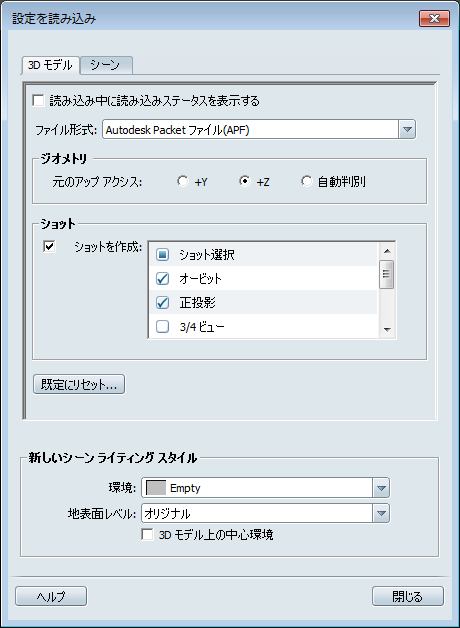Enable 読み込み中に読み込みステータスを表示する checkbox
The height and width of the screenshot is (628, 460).
(38, 100)
